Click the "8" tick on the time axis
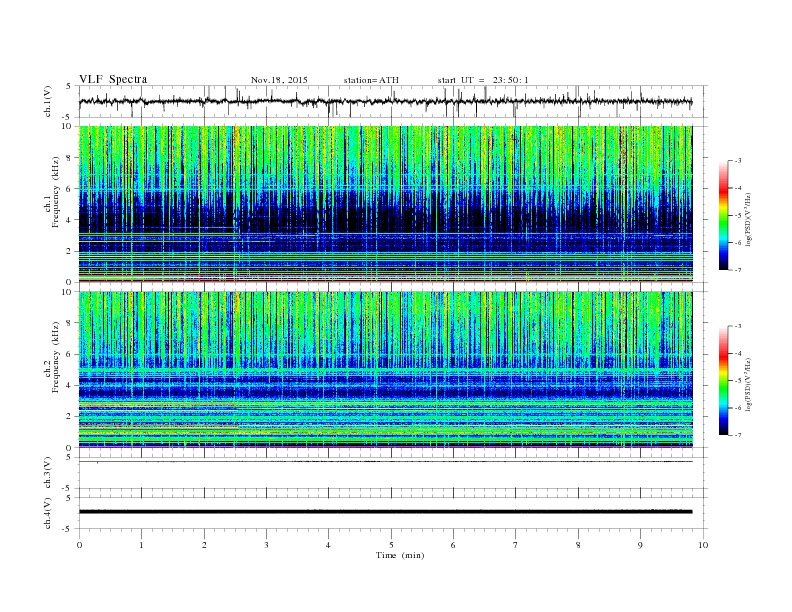The width and height of the screenshot is (792, 612). click(578, 545)
